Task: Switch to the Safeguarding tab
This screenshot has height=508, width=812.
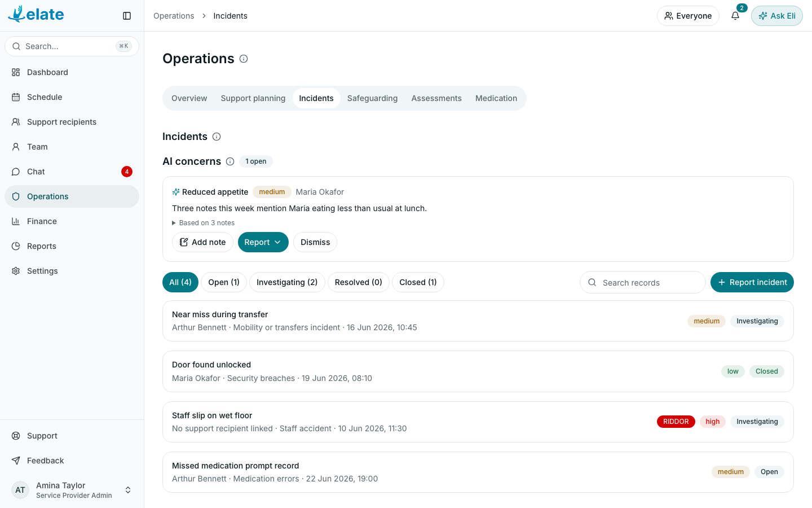Action: (372, 98)
